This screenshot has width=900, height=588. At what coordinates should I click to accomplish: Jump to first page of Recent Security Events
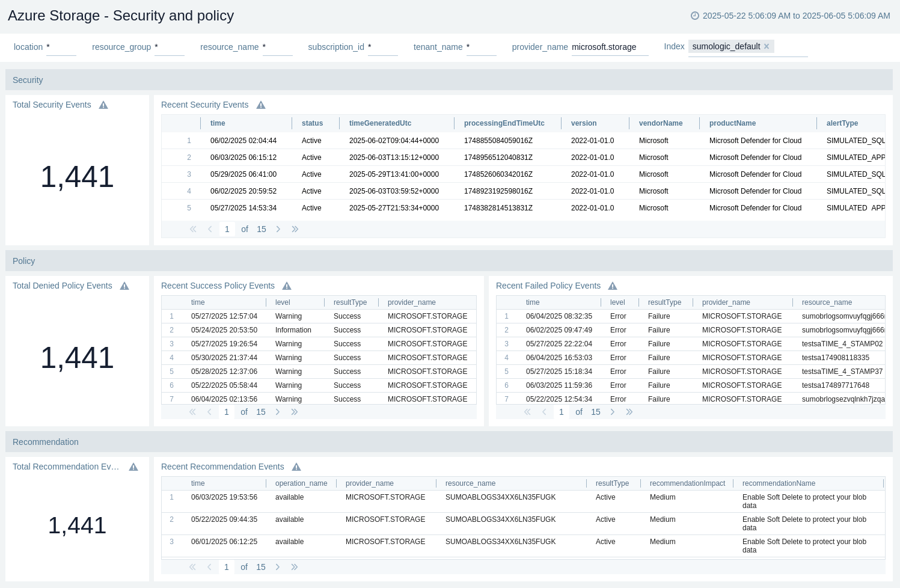click(x=193, y=229)
